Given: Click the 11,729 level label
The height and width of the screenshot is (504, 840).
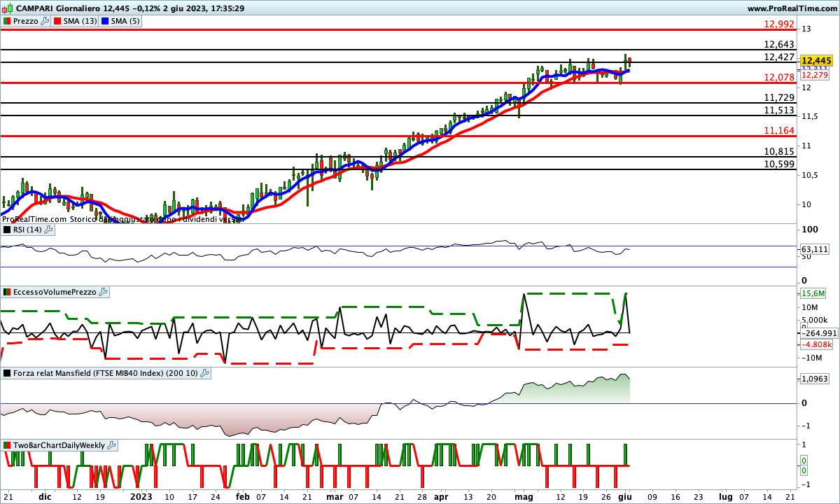Looking at the screenshot, I should [x=779, y=97].
